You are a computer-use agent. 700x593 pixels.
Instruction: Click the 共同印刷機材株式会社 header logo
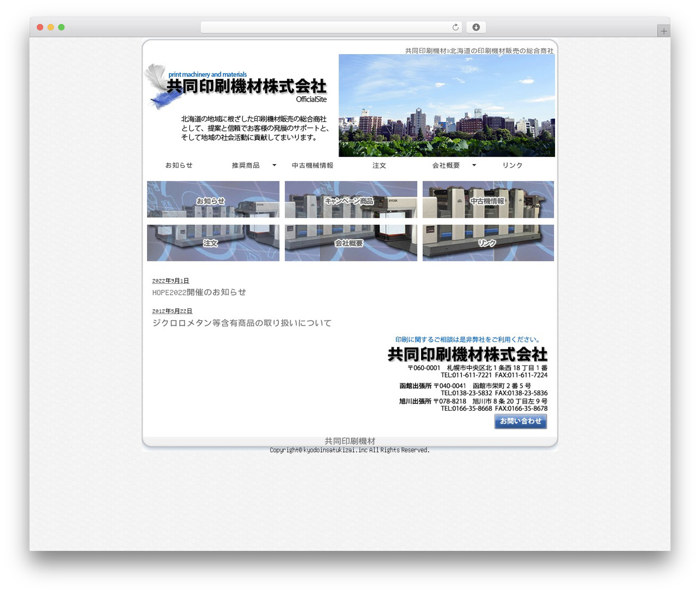236,86
